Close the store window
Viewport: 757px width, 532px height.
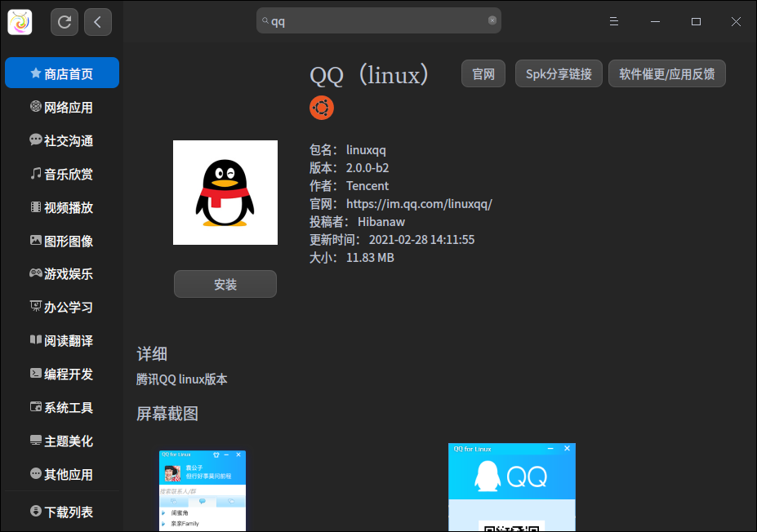click(736, 22)
